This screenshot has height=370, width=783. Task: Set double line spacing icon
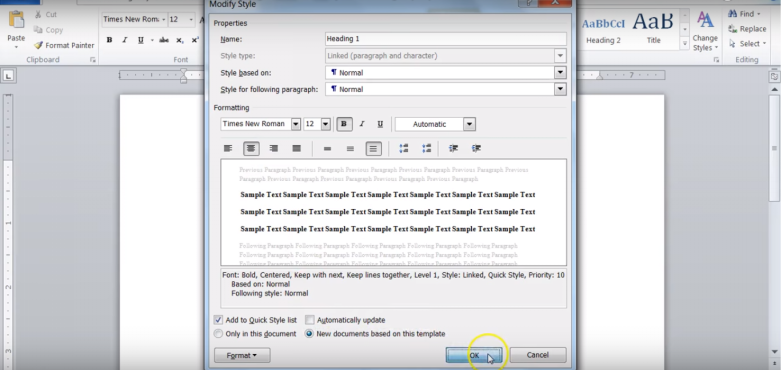tap(374, 148)
